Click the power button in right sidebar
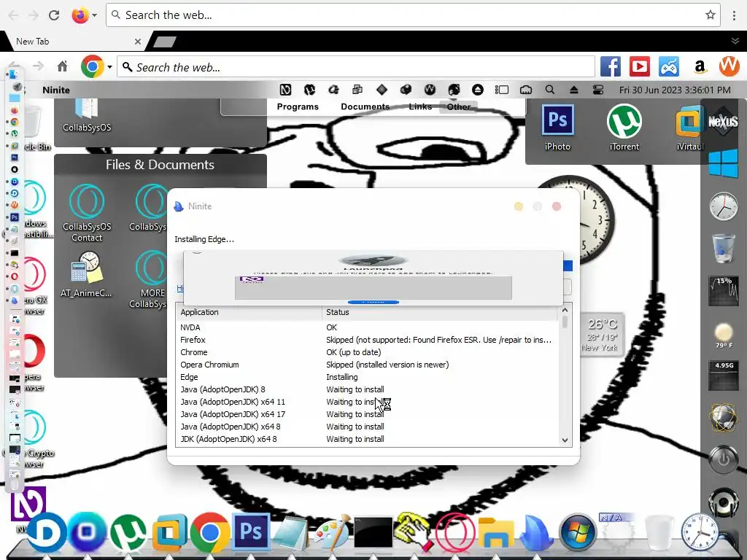The image size is (747, 560). tap(723, 459)
